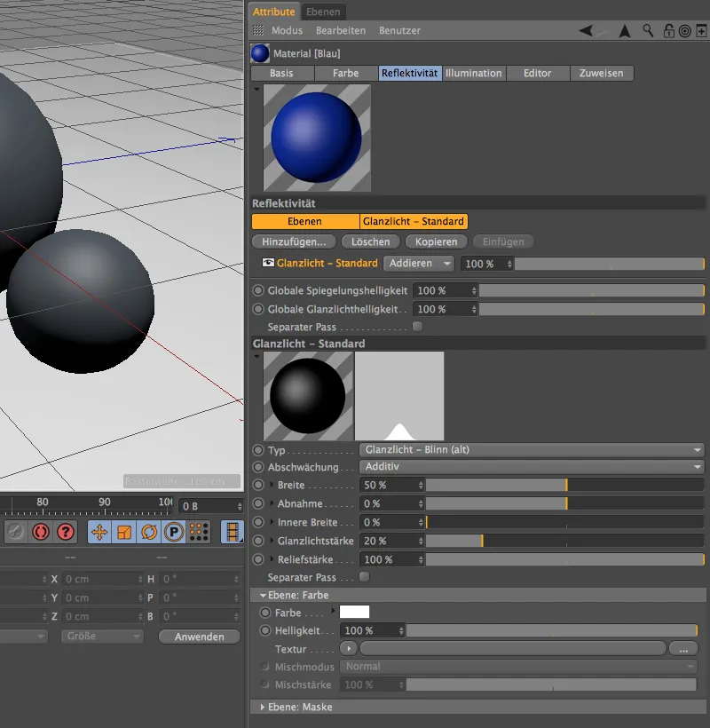Viewport: 710px width, 728px height.
Task: Open the magnifier search icon
Action: [648, 31]
